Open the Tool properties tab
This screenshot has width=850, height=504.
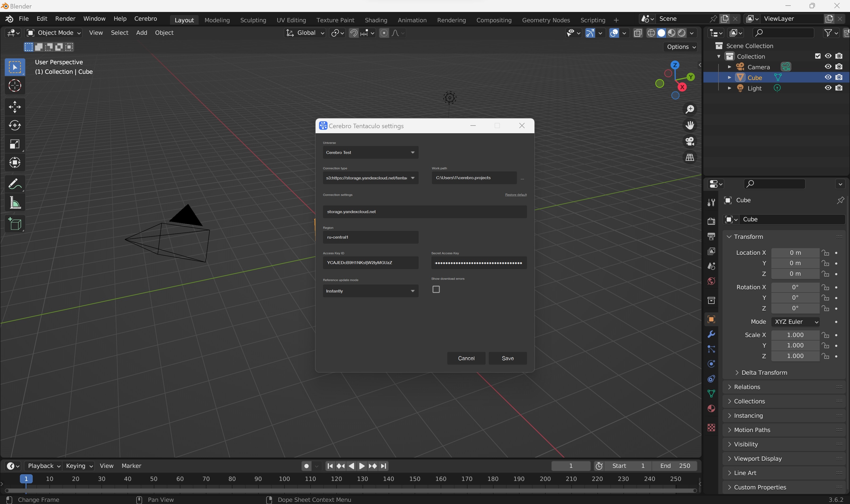point(711,203)
